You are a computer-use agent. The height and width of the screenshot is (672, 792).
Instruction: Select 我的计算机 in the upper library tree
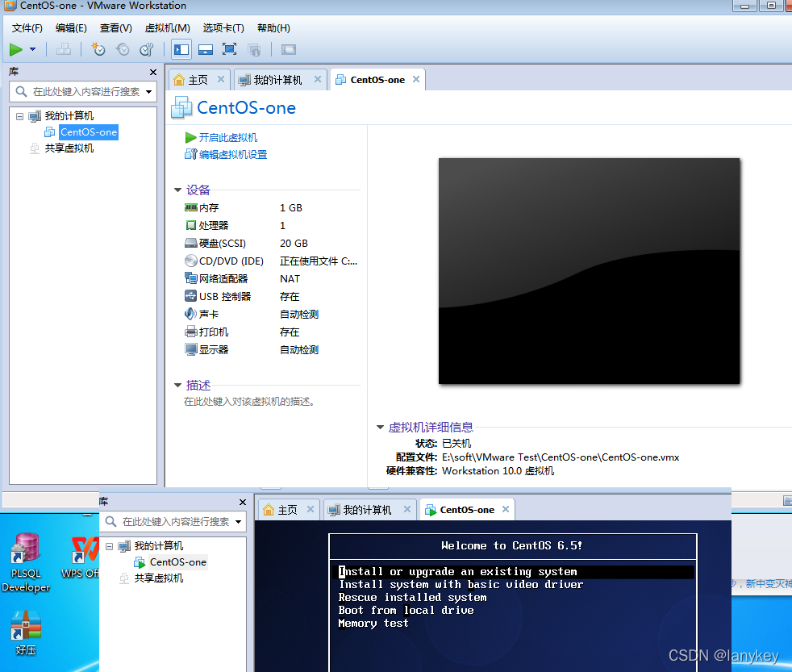(69, 116)
